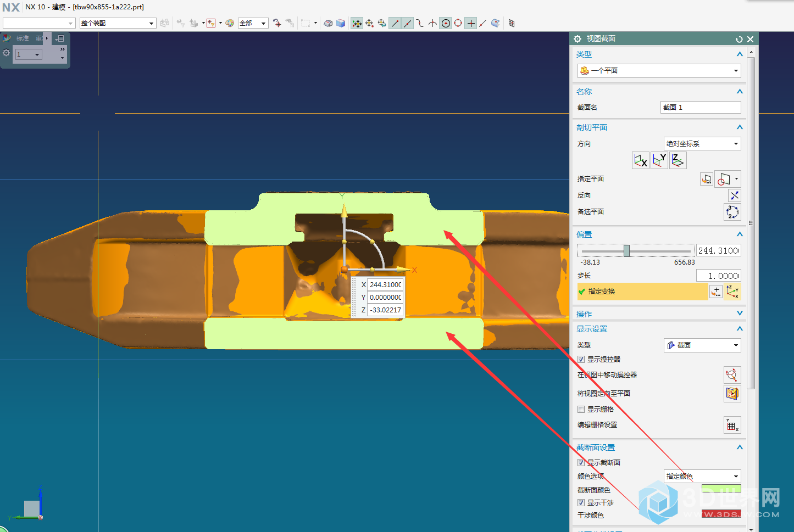Click move manipulator in view icon
This screenshot has height=532, width=794.
(732, 375)
